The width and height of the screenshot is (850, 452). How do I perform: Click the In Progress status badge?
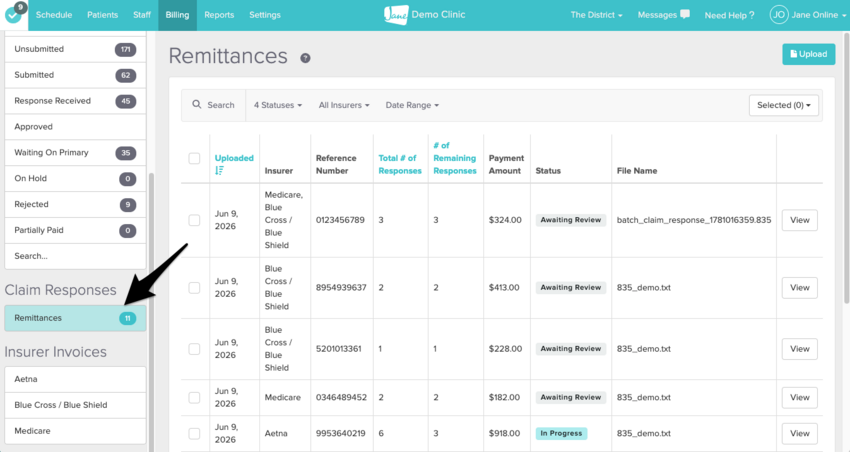[x=561, y=434]
